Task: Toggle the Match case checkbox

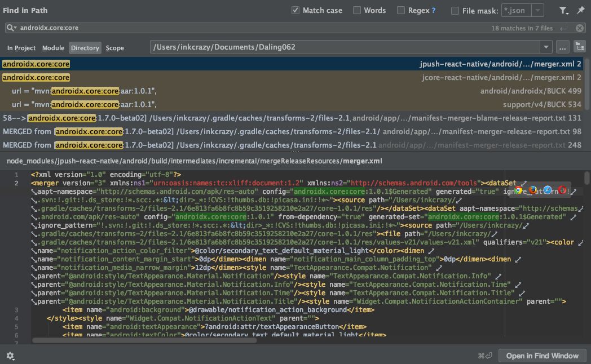Action: click(295, 10)
